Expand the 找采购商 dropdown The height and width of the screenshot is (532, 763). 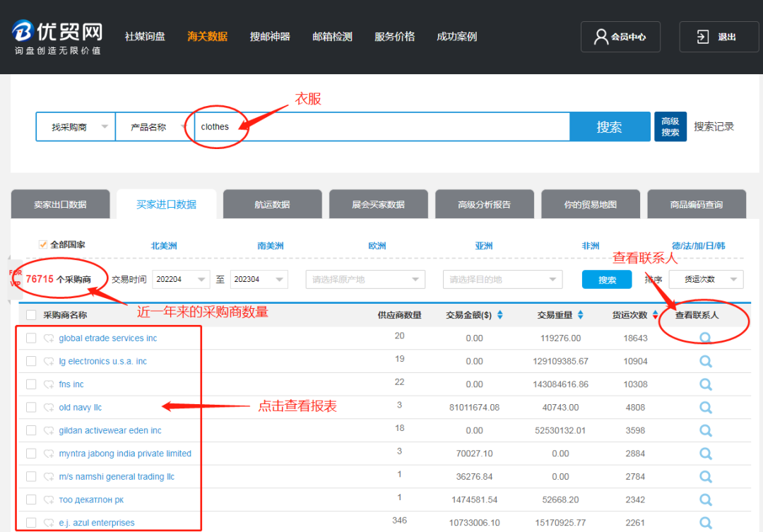(76, 127)
